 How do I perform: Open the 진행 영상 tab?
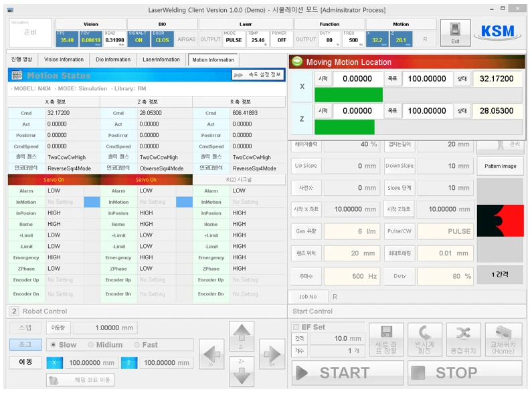tap(21, 59)
